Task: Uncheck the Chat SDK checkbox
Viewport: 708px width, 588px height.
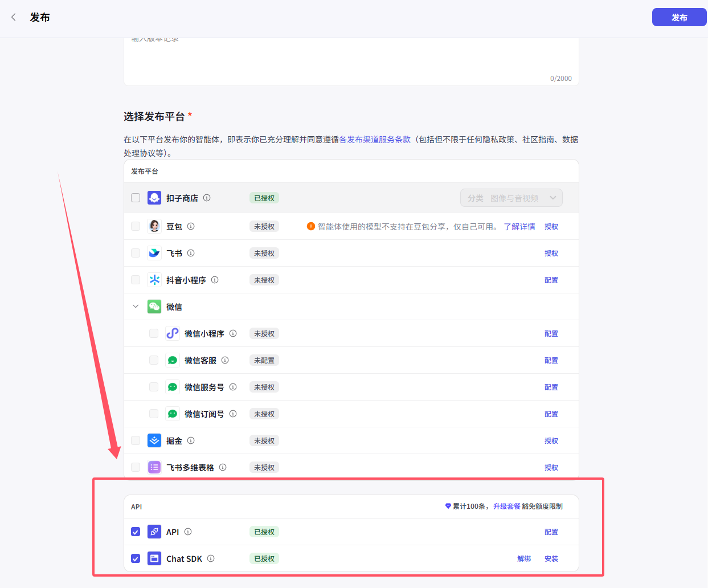Action: 135,558
